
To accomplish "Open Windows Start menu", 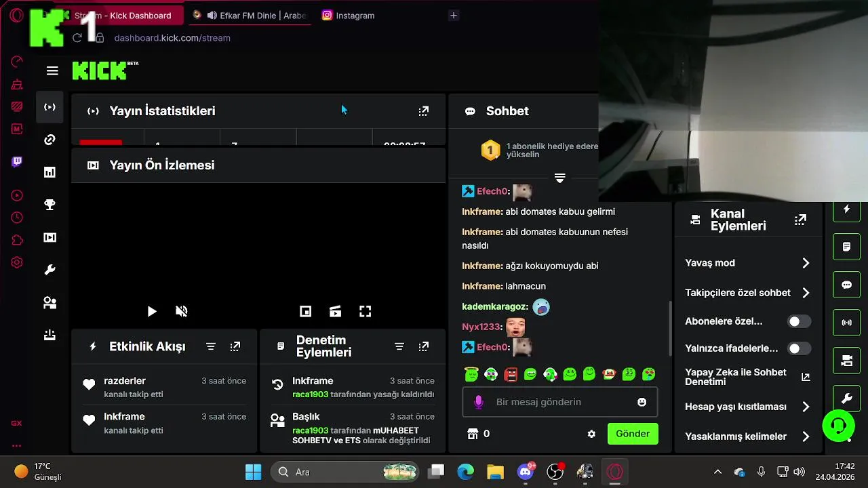I will 253,472.
